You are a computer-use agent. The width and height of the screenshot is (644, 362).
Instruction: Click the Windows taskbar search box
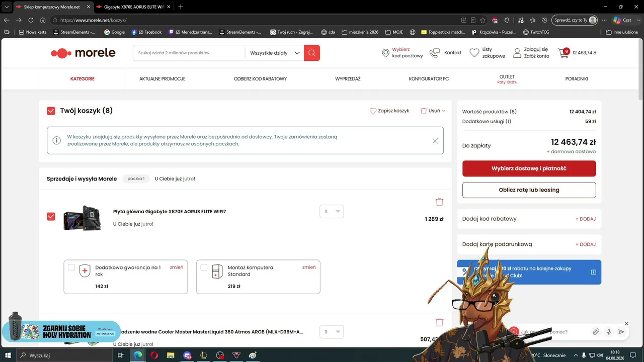click(65, 355)
